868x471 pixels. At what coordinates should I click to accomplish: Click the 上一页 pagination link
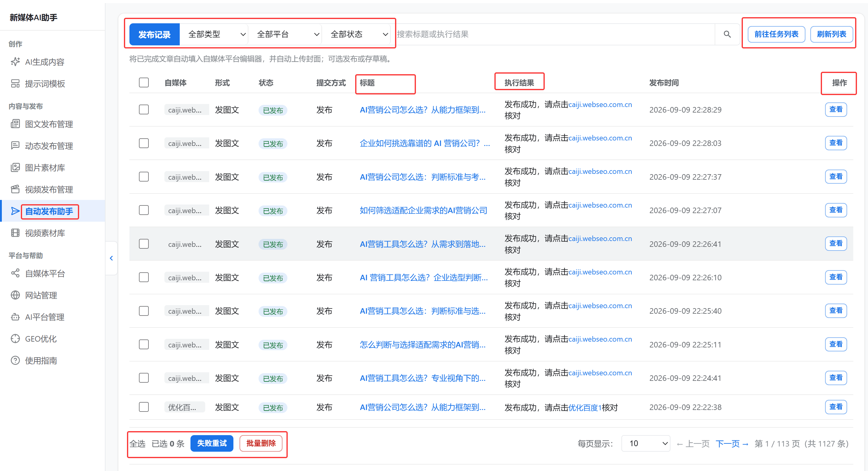[x=693, y=443]
